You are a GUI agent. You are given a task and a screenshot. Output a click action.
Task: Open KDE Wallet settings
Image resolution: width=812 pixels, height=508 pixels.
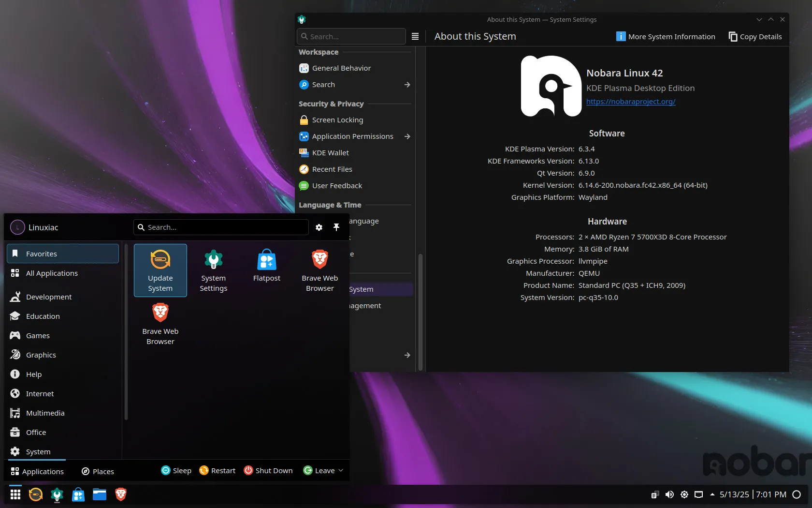(330, 152)
